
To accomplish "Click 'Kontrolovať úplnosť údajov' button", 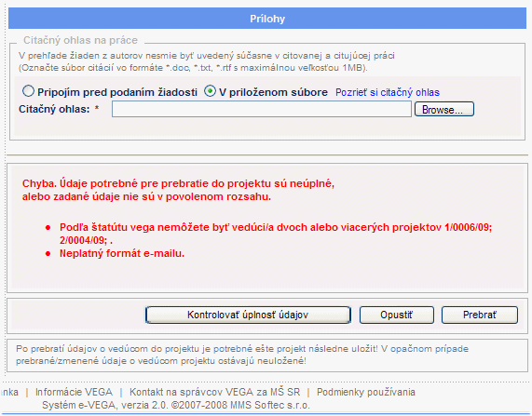I will [x=248, y=315].
